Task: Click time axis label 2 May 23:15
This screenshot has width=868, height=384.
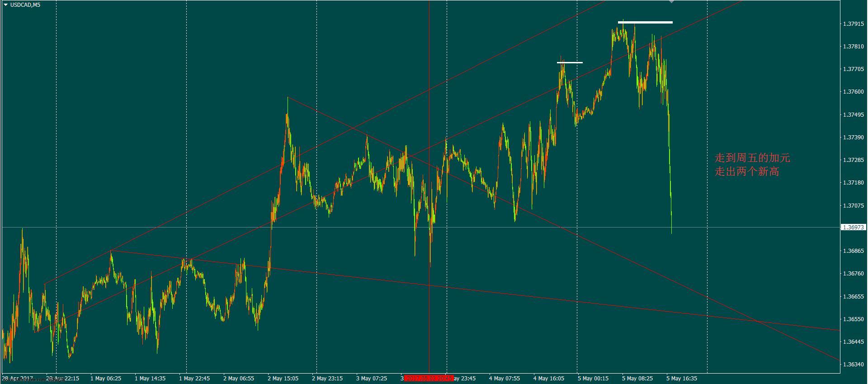Action: 327,378
